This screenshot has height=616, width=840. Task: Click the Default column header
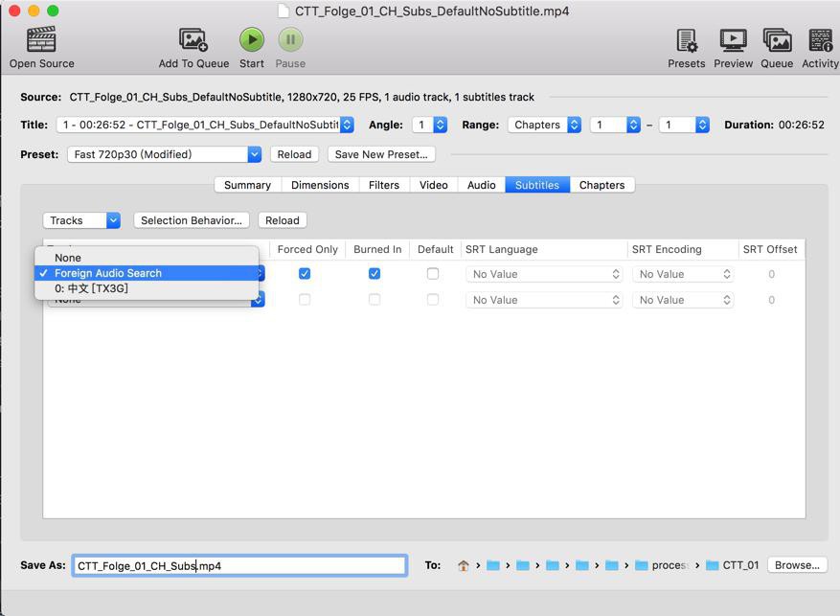436,249
